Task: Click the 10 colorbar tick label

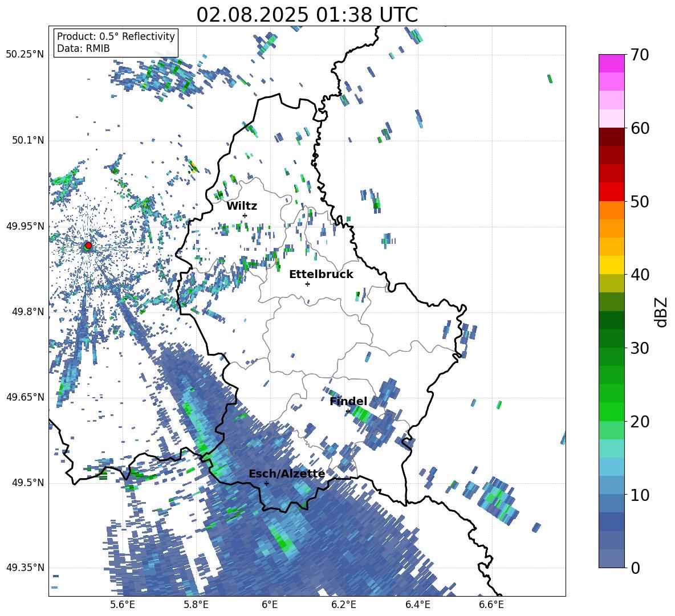Action: [640, 495]
